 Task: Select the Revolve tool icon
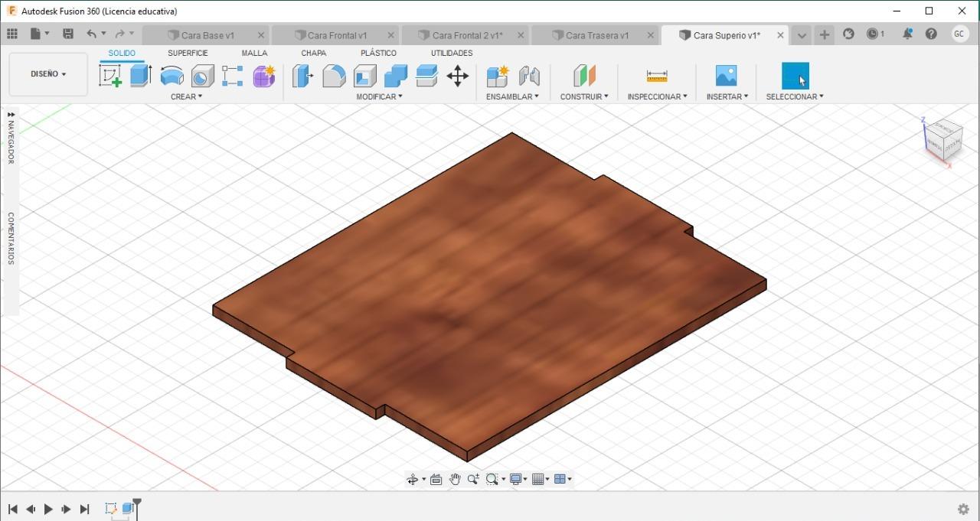pos(171,76)
